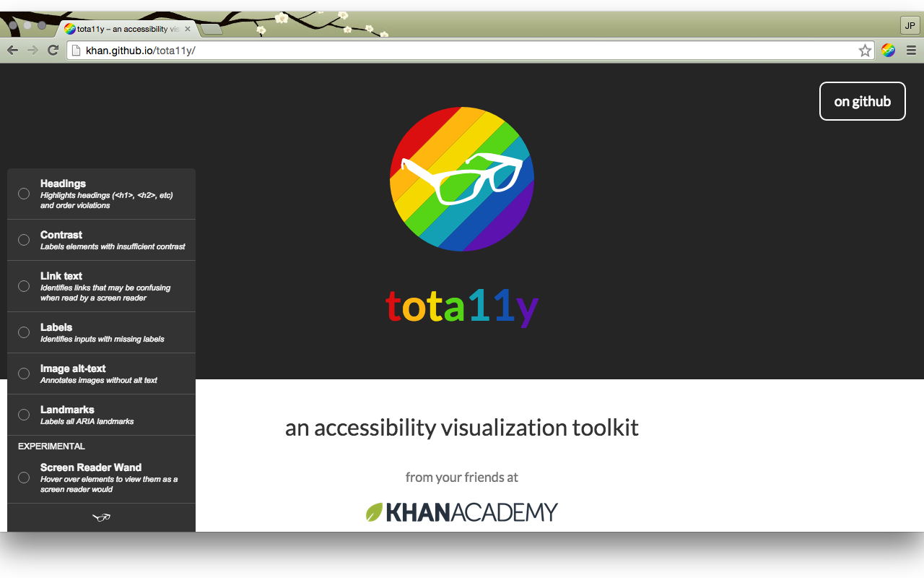Image resolution: width=924 pixels, height=578 pixels.
Task: Open a new tab
Action: 212,30
